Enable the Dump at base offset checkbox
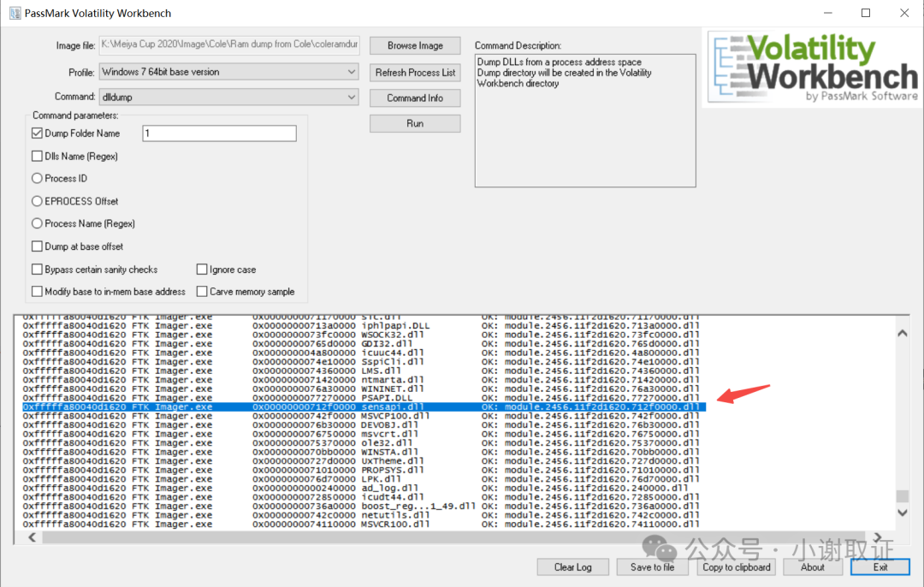 tap(37, 246)
